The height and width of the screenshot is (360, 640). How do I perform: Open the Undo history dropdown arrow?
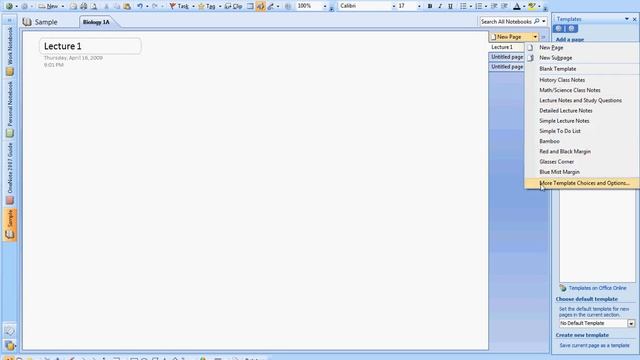pos(147,6)
